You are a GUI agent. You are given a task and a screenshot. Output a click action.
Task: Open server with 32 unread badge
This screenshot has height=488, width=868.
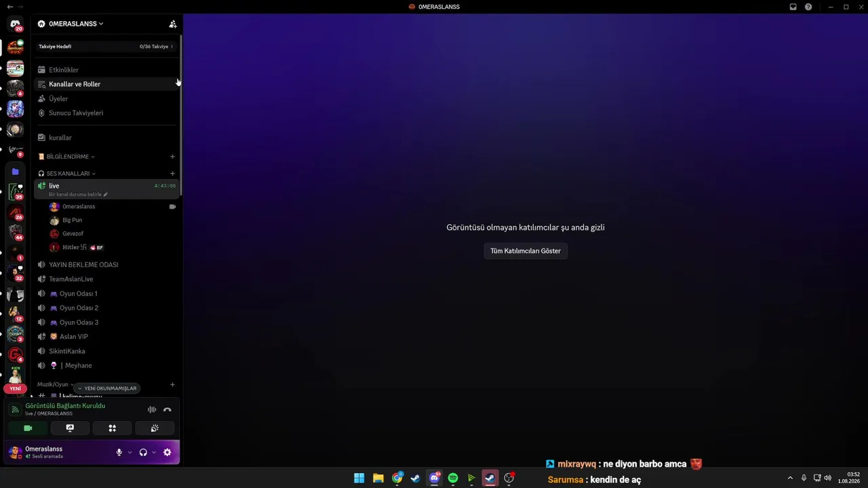[15, 274]
